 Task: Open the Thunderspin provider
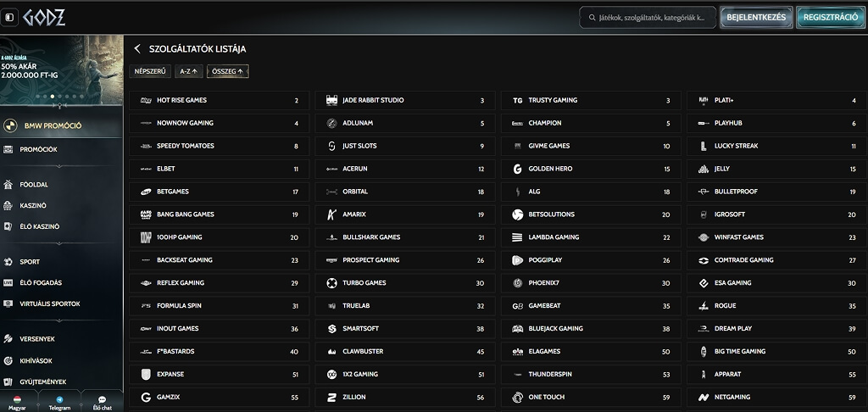[591, 375]
